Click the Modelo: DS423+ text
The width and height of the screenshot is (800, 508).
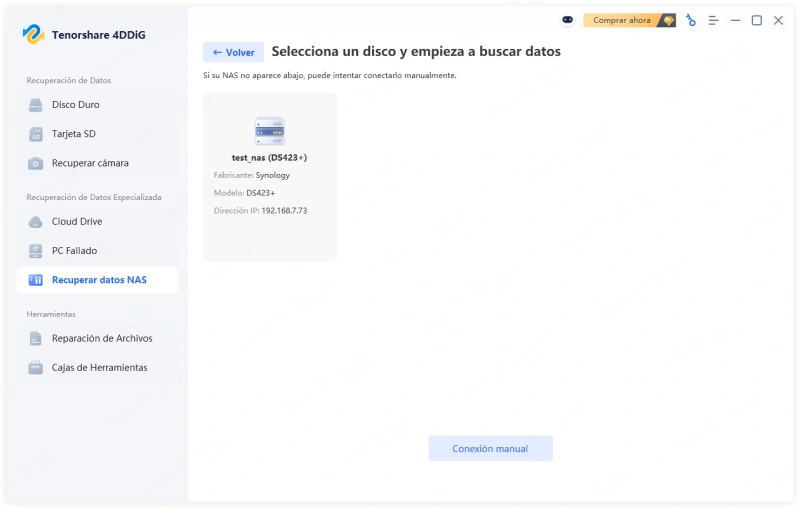(x=244, y=193)
